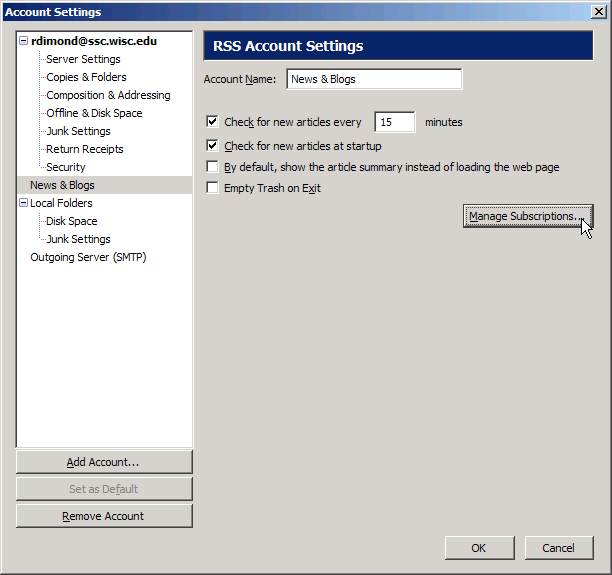Click the grayed Set as Default button

tap(104, 489)
